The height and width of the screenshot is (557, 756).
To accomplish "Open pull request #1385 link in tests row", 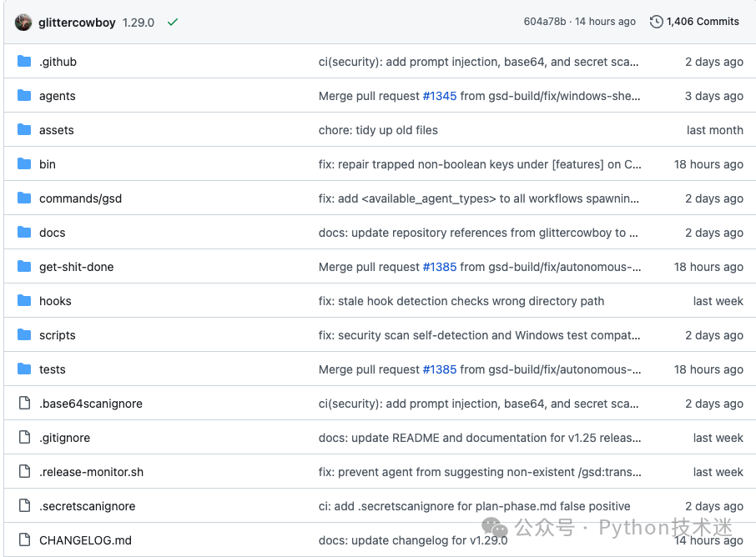I will pyautogui.click(x=439, y=369).
